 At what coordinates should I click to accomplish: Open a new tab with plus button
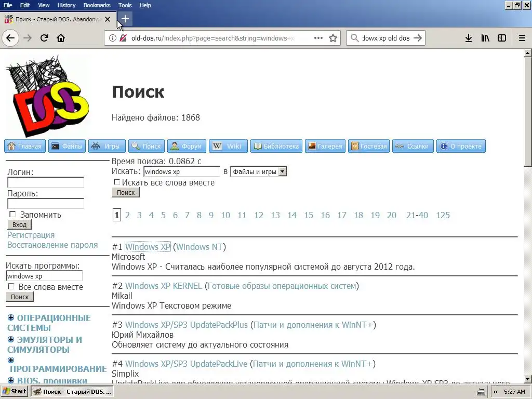pos(125,19)
